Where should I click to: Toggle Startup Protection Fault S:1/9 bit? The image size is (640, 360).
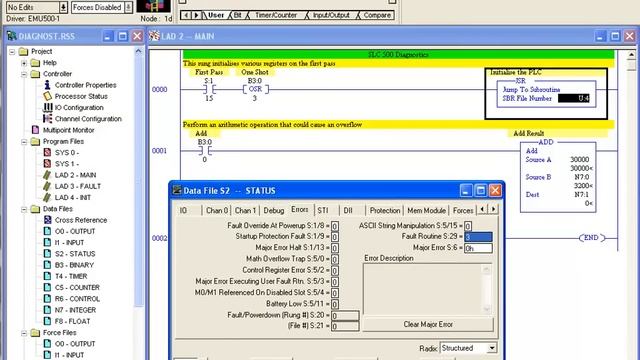coord(335,237)
